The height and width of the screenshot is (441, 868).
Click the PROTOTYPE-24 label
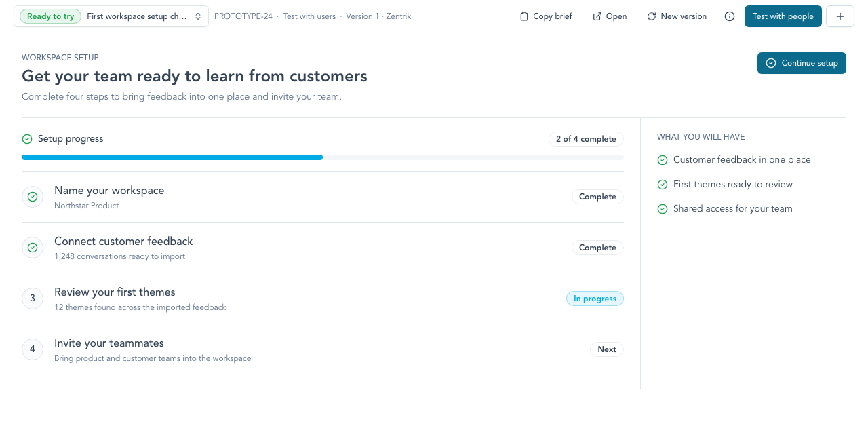coord(243,16)
